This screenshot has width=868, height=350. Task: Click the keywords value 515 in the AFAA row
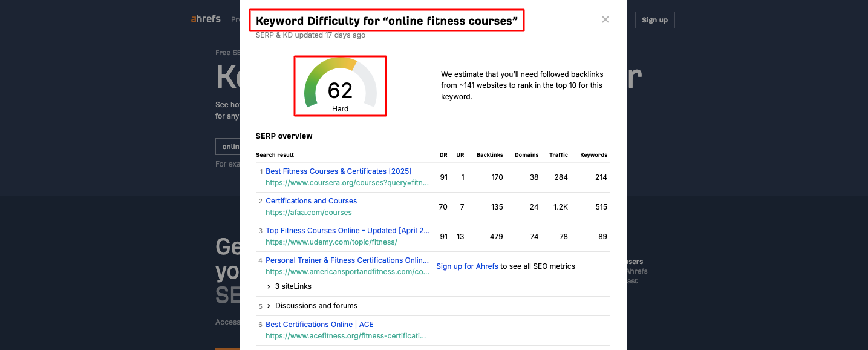[x=601, y=207]
